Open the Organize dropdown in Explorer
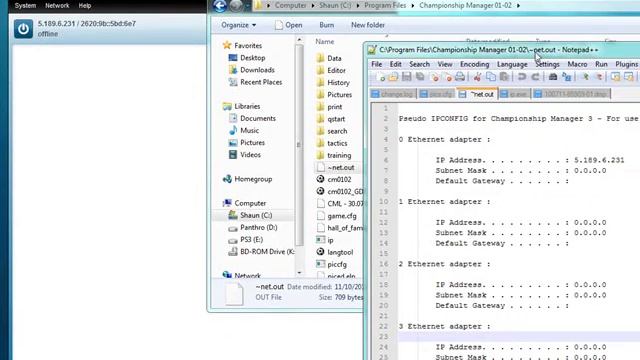The height and width of the screenshot is (360, 640). tap(239, 25)
